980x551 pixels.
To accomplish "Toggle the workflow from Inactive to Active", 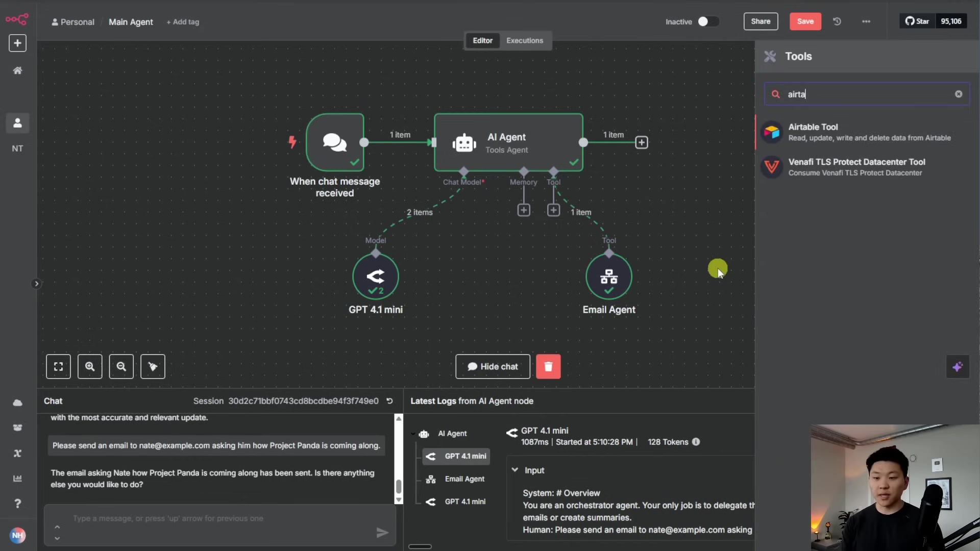I will point(708,21).
